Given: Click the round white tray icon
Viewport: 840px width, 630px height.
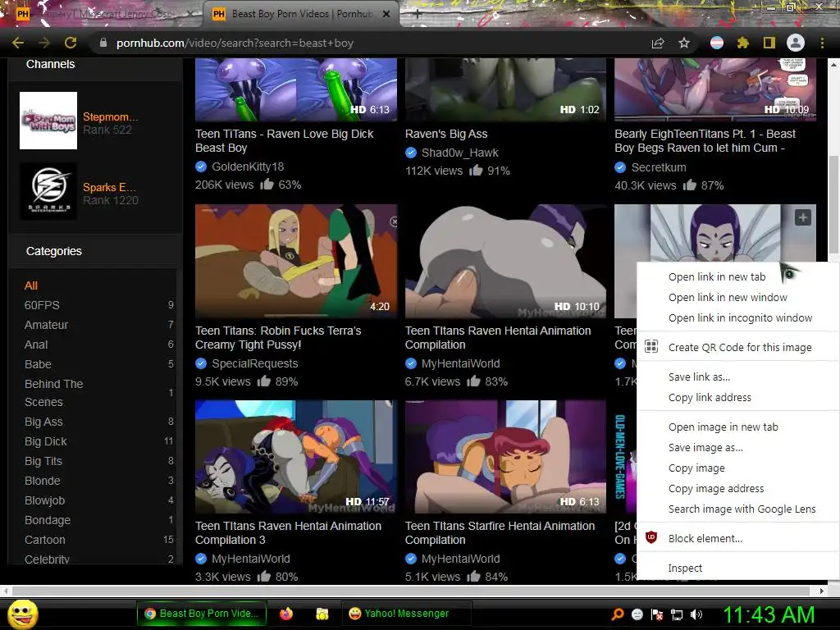Looking at the screenshot, I should pos(637,614).
